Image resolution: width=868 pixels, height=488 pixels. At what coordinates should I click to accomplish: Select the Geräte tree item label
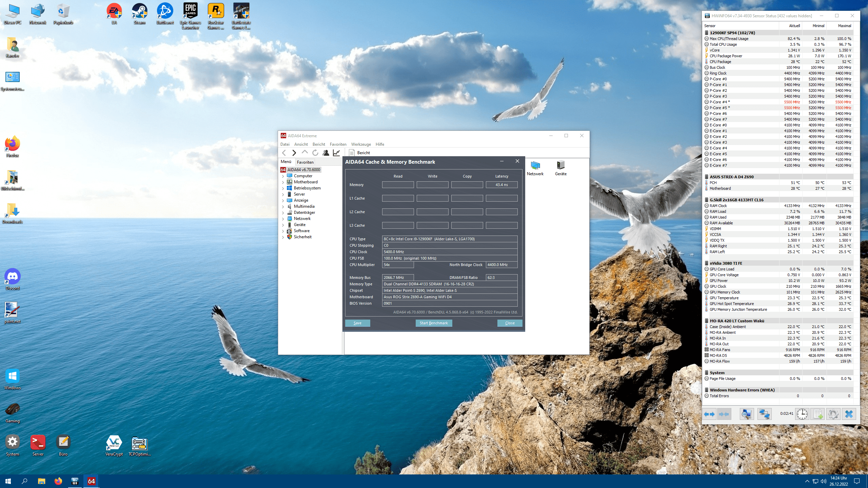pos(300,225)
